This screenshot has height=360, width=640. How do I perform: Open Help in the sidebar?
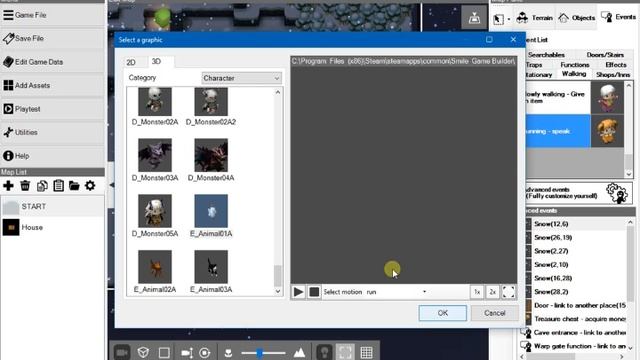point(52,156)
